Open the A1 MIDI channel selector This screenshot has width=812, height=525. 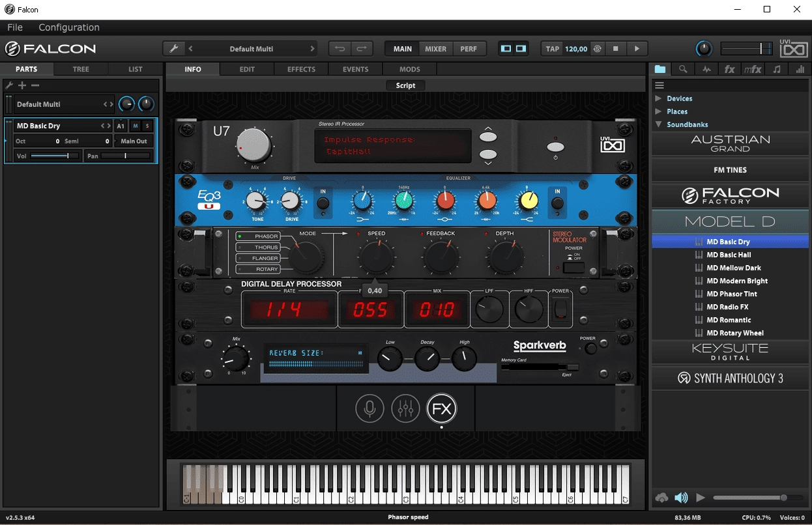pos(121,126)
